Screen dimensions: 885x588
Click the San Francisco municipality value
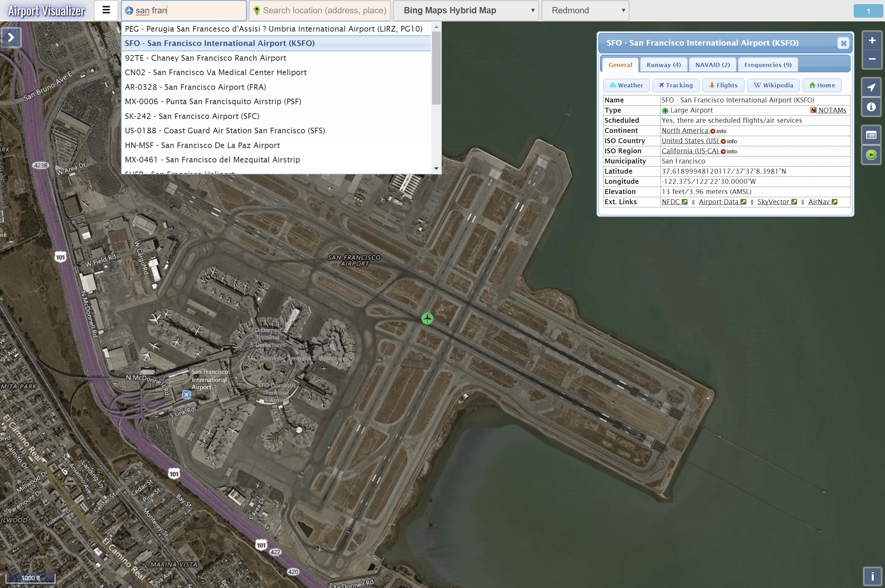(x=683, y=161)
